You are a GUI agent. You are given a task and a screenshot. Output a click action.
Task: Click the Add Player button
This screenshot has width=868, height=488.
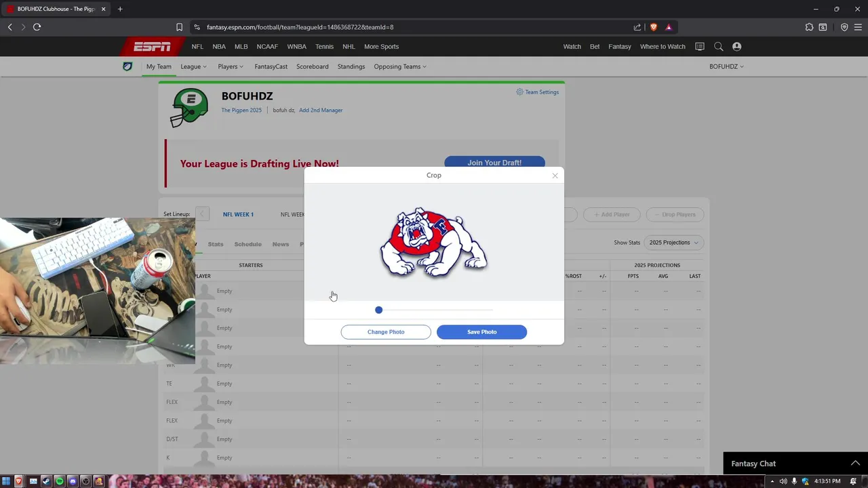tap(612, 214)
